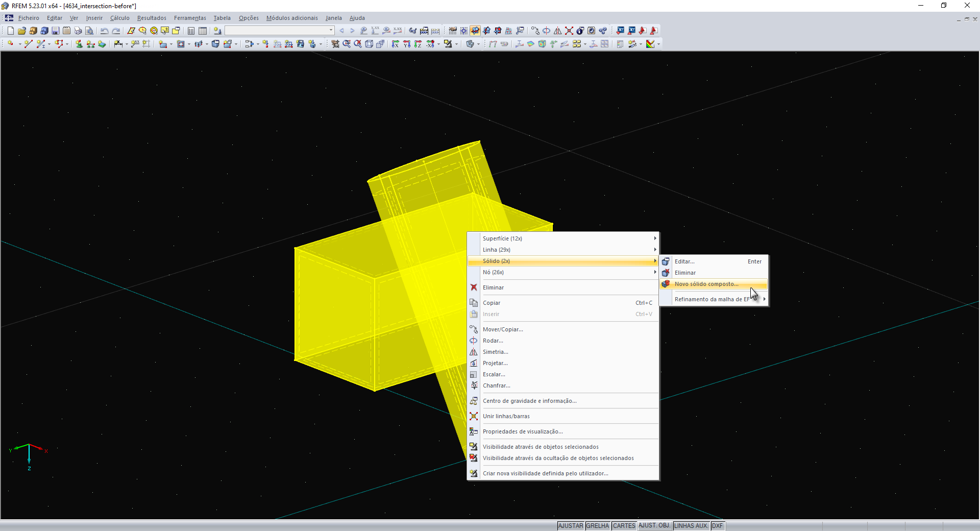Set view in X direction icon
The height and width of the screenshot is (531, 980).
[x=395, y=44]
